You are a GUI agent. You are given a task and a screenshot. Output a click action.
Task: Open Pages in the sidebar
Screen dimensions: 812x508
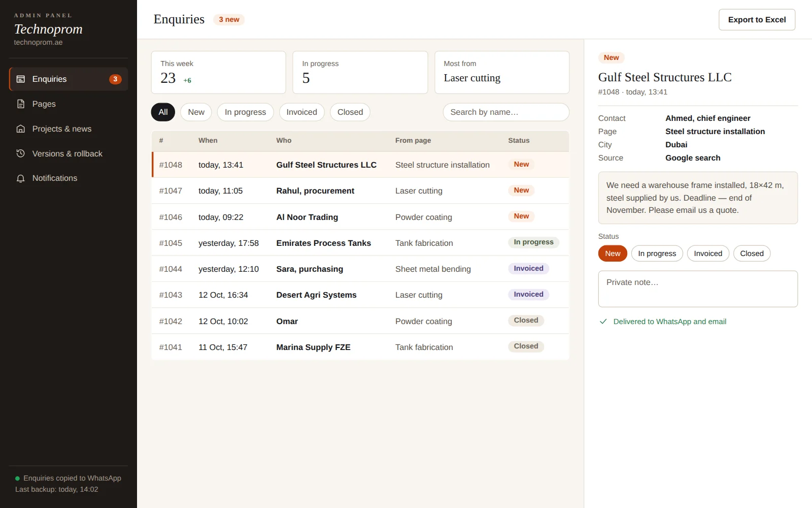(x=69, y=104)
